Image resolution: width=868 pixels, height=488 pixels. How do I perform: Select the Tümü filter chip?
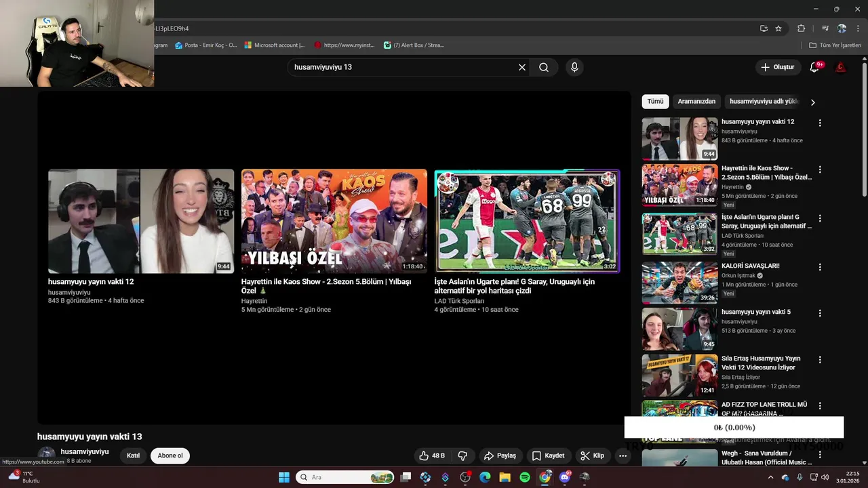pyautogui.click(x=655, y=102)
